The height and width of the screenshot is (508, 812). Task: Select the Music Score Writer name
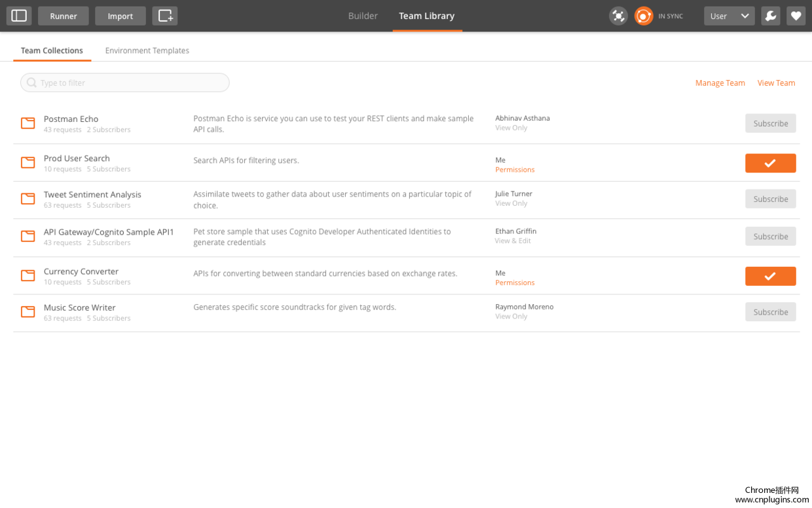coord(79,307)
